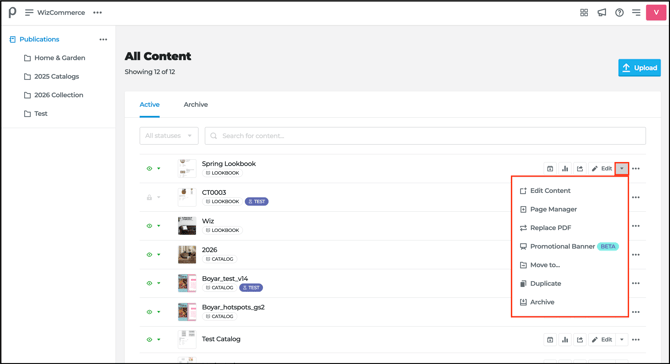The width and height of the screenshot is (670, 364).
Task: Toggle visibility eye for Wiz
Action: click(x=149, y=226)
